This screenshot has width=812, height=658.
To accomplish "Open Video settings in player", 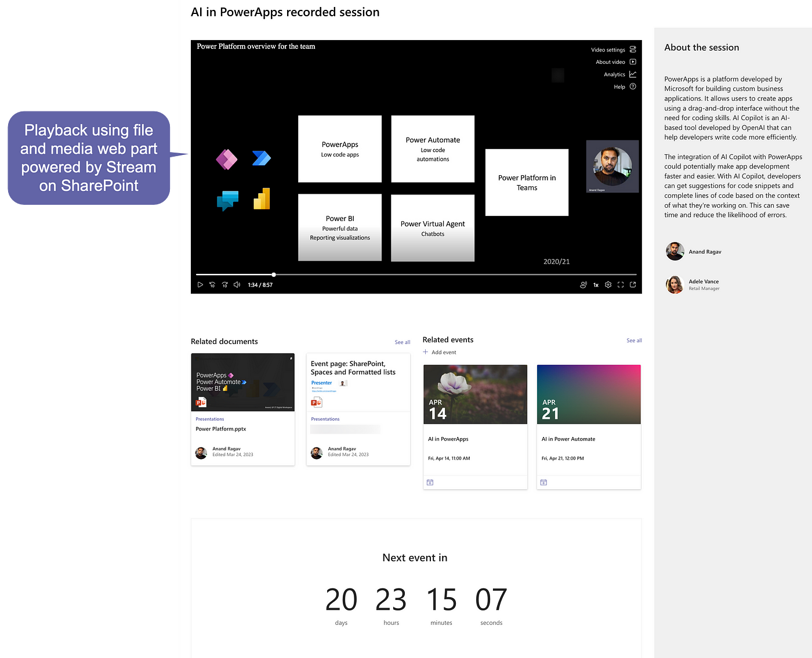I will (614, 50).
